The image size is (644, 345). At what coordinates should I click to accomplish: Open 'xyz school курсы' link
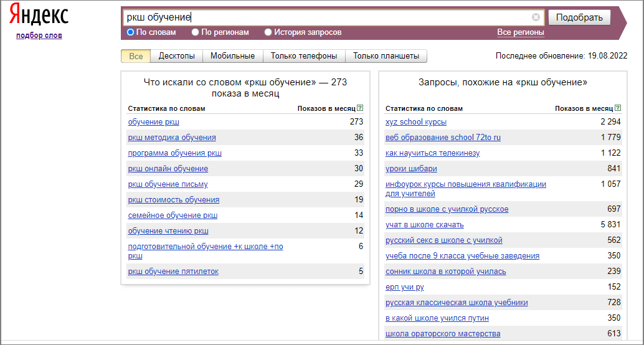416,122
